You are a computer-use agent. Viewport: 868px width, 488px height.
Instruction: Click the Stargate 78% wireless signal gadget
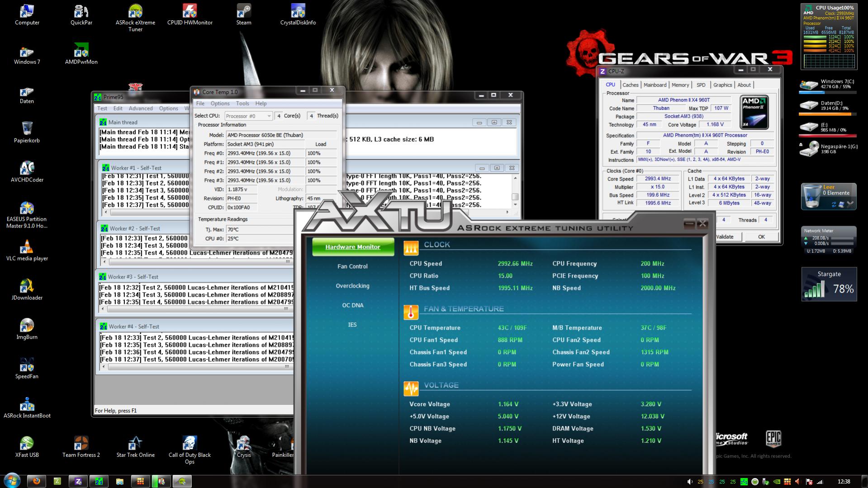click(829, 284)
